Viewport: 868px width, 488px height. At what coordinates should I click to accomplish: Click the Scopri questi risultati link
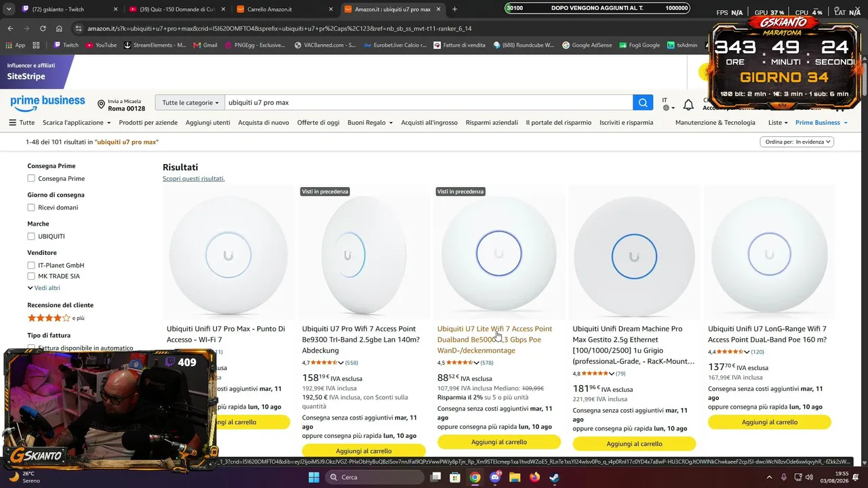(x=193, y=179)
